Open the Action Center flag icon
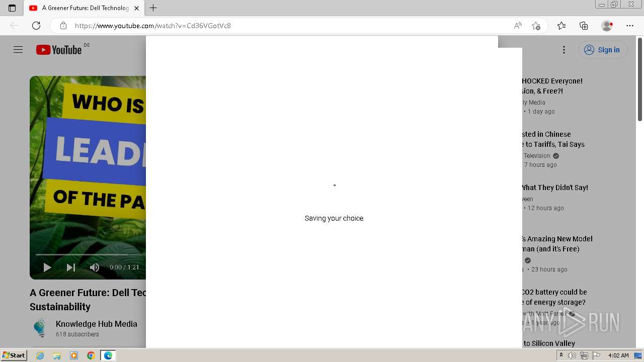The height and width of the screenshot is (362, 644). coord(596,355)
